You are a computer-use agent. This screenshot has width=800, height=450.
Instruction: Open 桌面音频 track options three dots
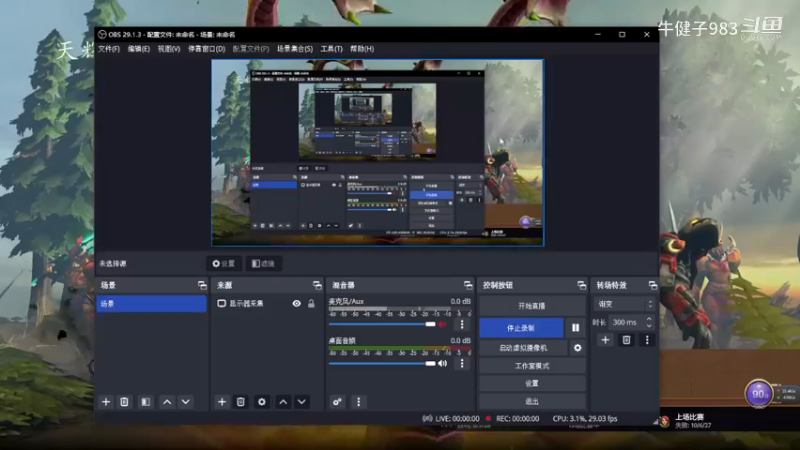462,363
